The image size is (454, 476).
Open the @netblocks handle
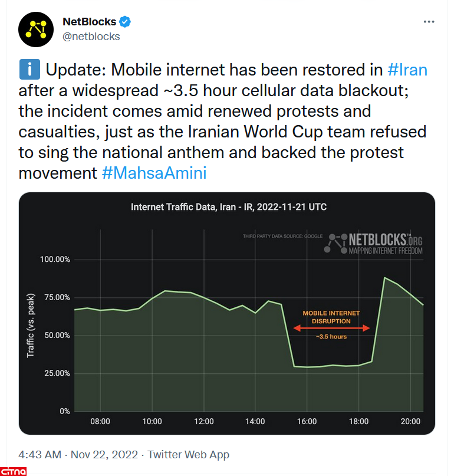pyautogui.click(x=91, y=37)
